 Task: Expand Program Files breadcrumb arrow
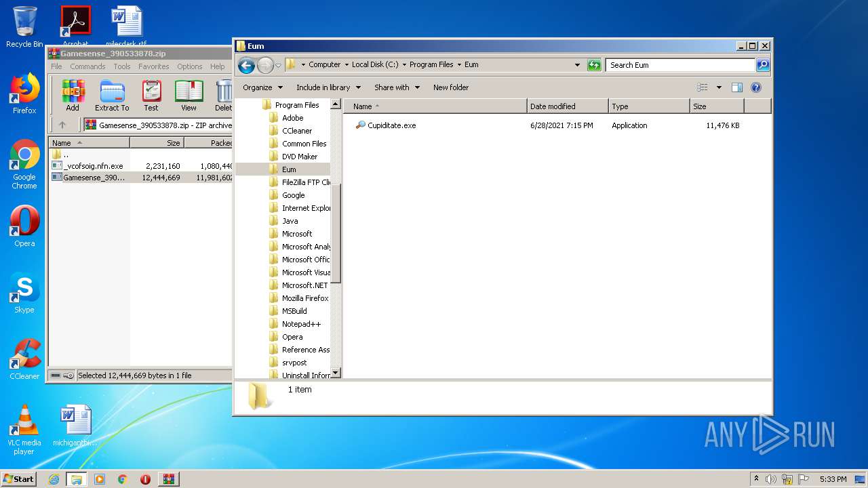point(459,65)
